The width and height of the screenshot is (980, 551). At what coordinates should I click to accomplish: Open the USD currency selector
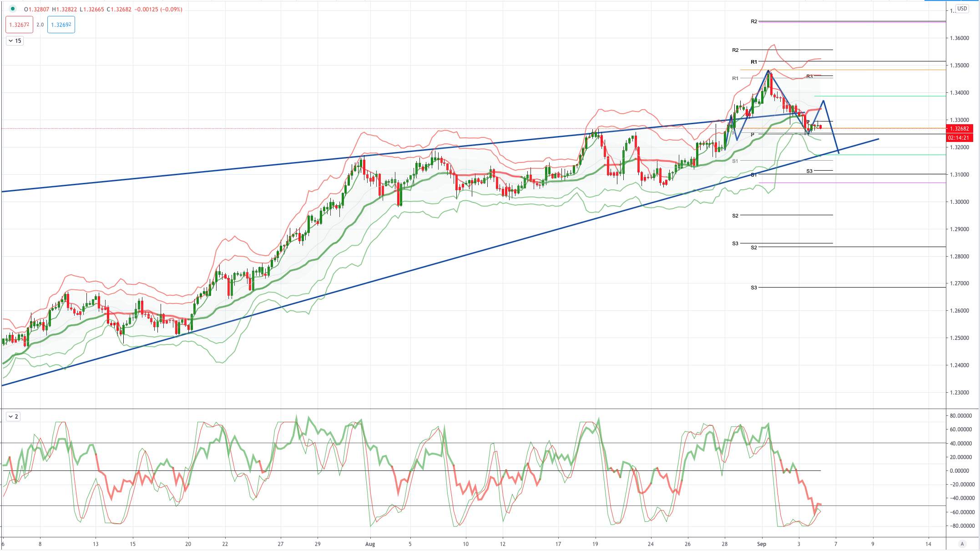point(962,9)
